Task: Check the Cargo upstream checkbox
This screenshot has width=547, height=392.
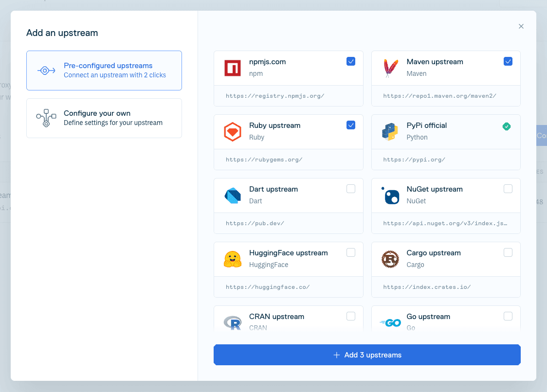Action: click(x=508, y=252)
